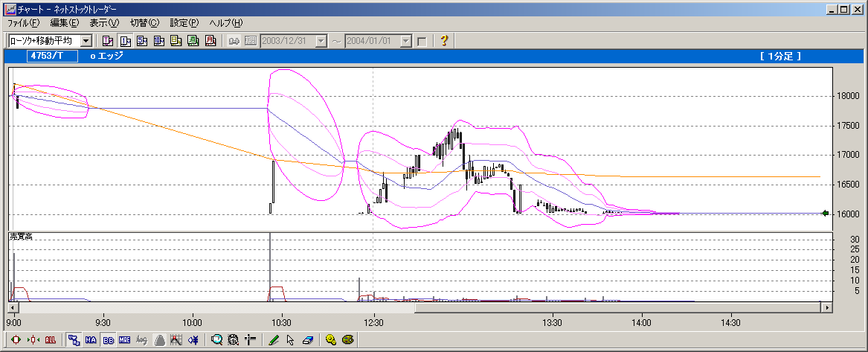Click the magnifying glass zoom tool
Screen dimensions: 868x352
[216, 340]
